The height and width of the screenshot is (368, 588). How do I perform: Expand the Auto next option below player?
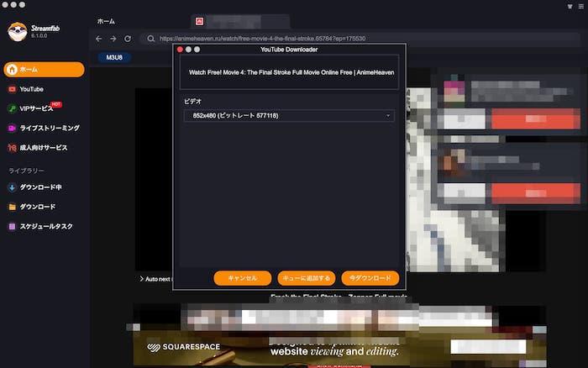tap(155, 279)
